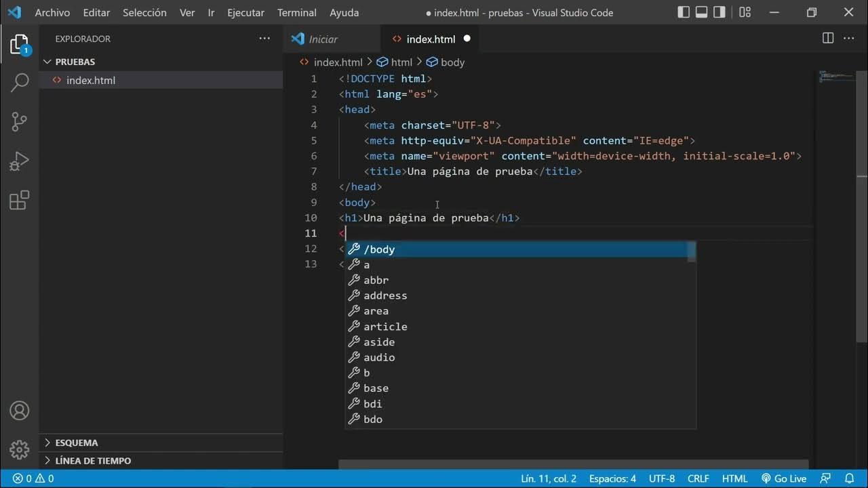868x488 pixels.
Task: Open the Source Control icon
Action: (x=20, y=121)
